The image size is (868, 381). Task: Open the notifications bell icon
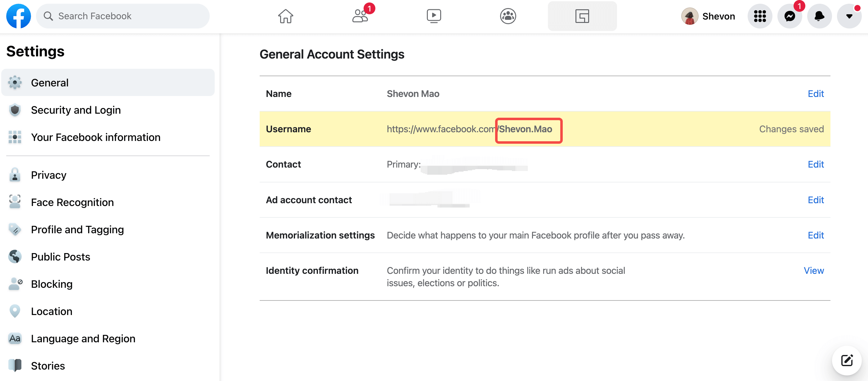819,16
